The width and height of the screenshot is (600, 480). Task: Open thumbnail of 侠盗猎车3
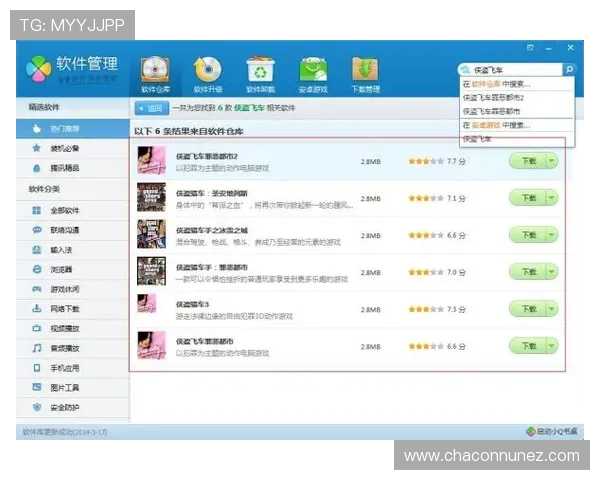click(x=147, y=303)
